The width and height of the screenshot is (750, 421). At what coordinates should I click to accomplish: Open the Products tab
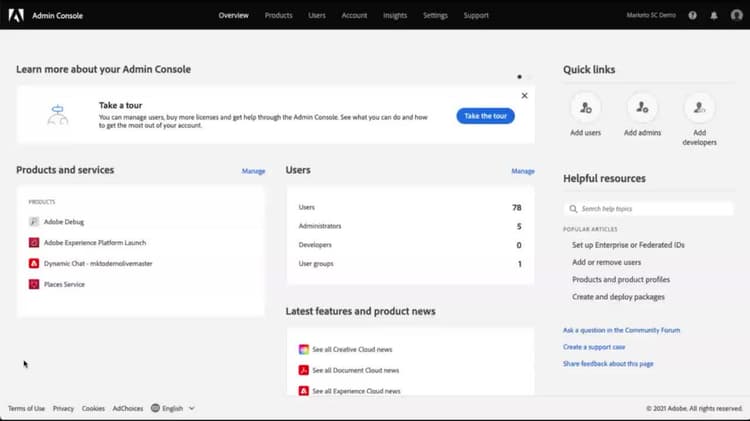(278, 15)
